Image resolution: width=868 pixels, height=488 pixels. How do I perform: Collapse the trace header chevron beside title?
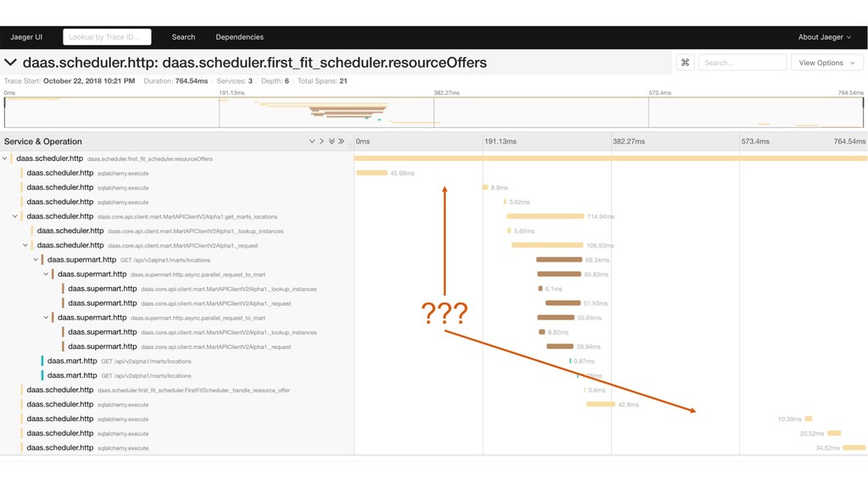point(10,63)
